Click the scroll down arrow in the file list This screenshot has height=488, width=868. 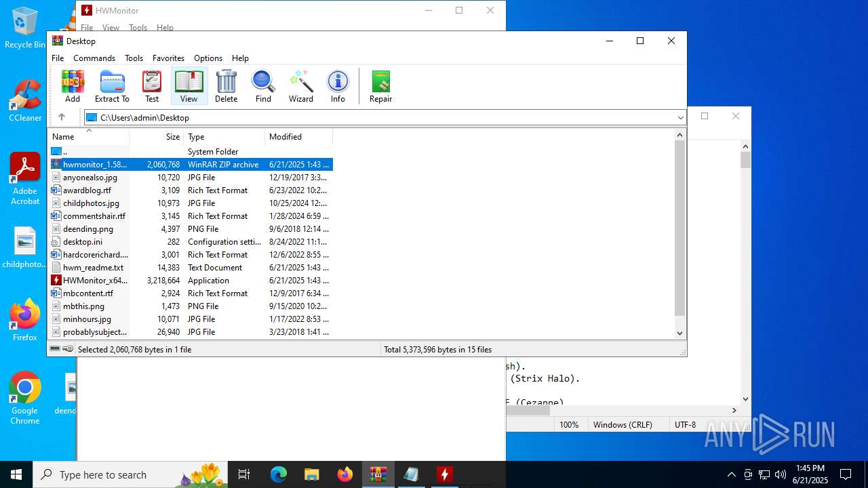[x=680, y=333]
